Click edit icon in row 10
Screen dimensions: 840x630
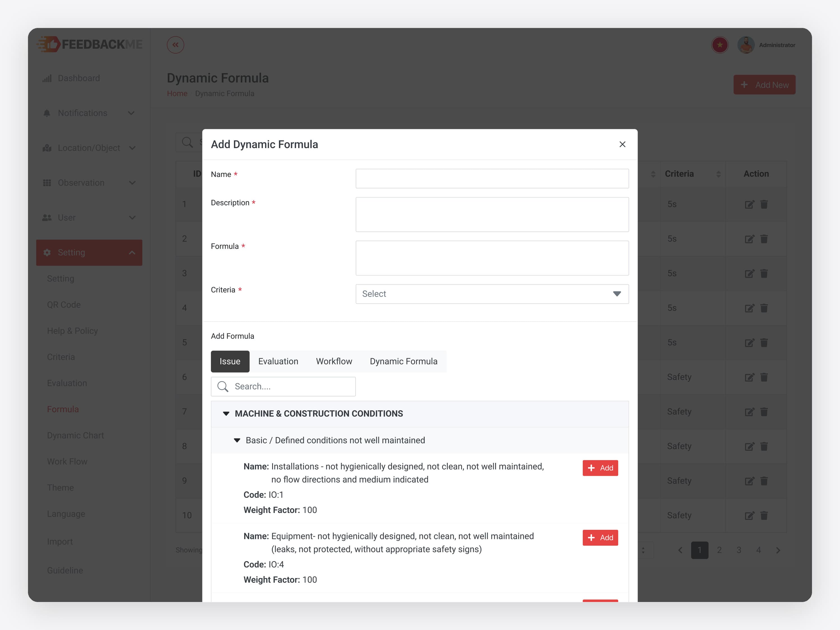point(749,515)
